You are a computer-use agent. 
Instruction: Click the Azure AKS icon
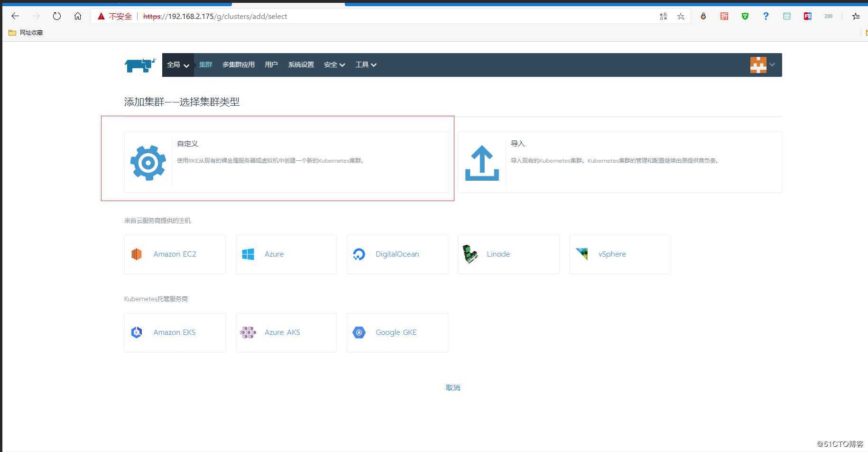[x=248, y=332]
